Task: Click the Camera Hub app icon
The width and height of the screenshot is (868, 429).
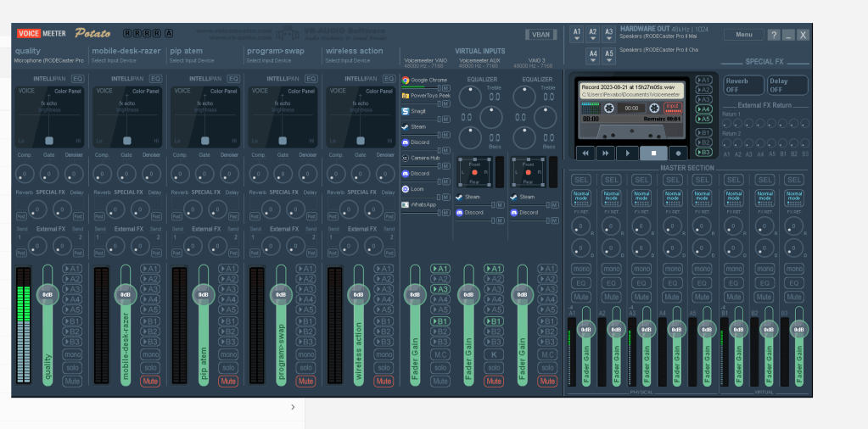Action: (x=406, y=158)
